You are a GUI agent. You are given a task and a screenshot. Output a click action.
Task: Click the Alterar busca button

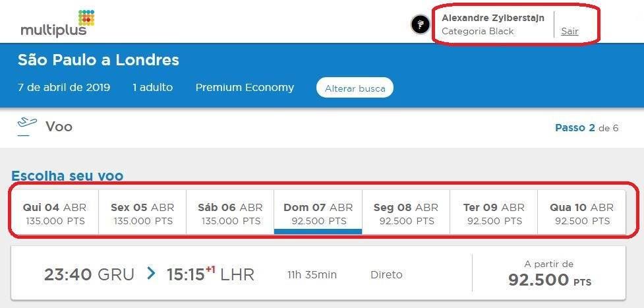tap(355, 88)
